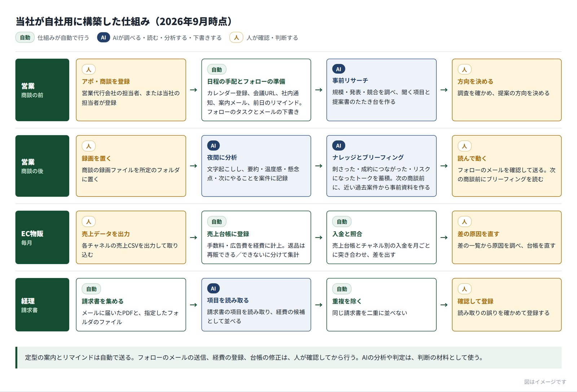The width and height of the screenshot is (577, 392).
Task: Click the 自動 badge on 請求書を集める card
Action: [x=92, y=289]
